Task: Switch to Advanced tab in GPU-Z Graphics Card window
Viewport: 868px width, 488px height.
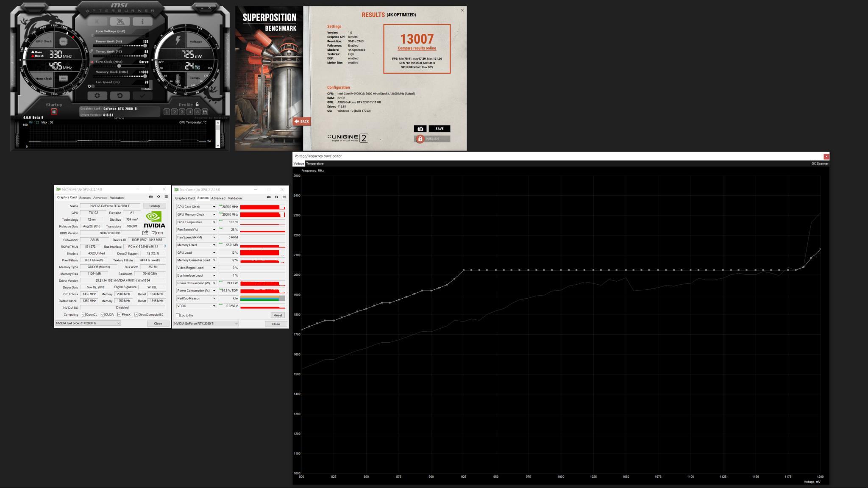Action: (100, 197)
